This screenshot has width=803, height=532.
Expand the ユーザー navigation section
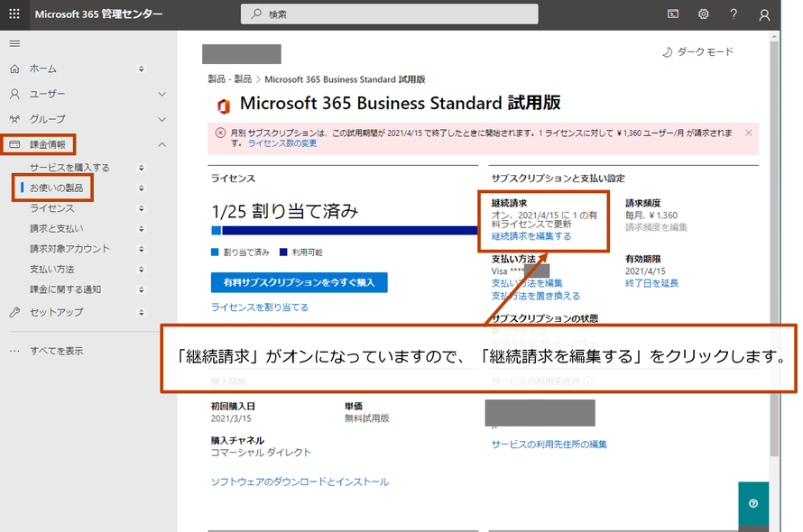162,94
